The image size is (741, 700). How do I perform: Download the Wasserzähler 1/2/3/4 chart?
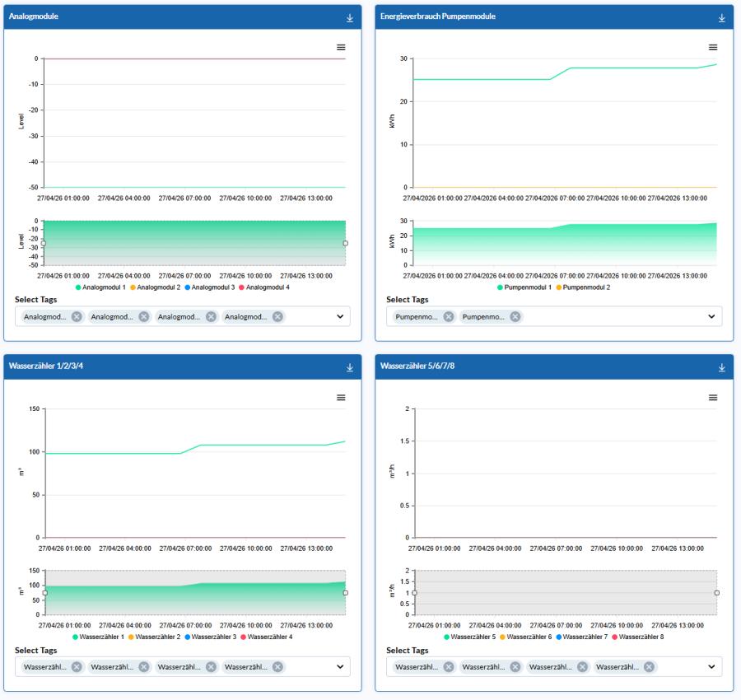click(x=350, y=367)
